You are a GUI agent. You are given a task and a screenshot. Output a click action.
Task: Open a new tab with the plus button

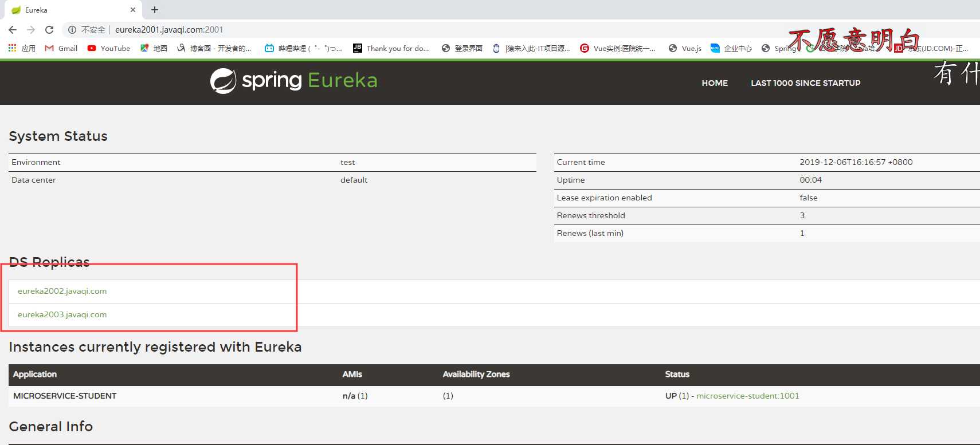[x=155, y=10]
